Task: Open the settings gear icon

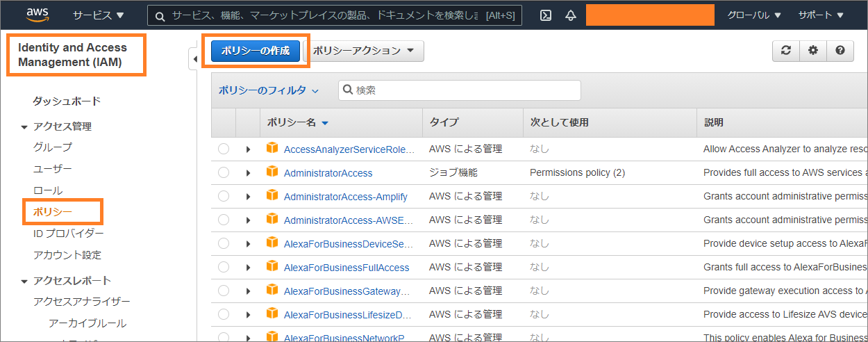Action: [x=813, y=51]
